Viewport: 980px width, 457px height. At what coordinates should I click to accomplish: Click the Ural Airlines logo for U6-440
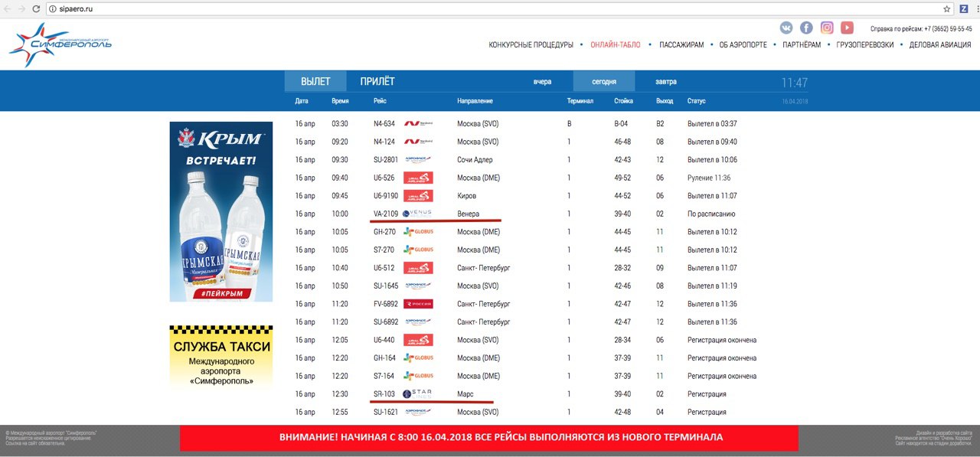coord(418,340)
